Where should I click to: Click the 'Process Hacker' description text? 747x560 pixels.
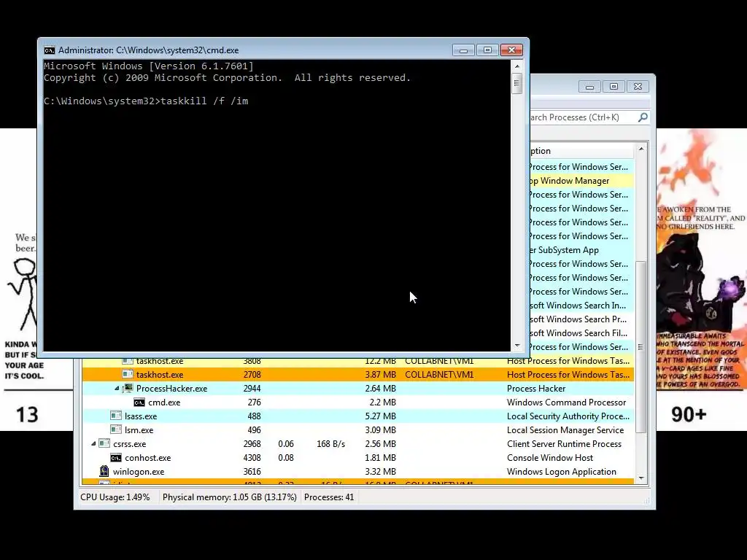point(536,389)
